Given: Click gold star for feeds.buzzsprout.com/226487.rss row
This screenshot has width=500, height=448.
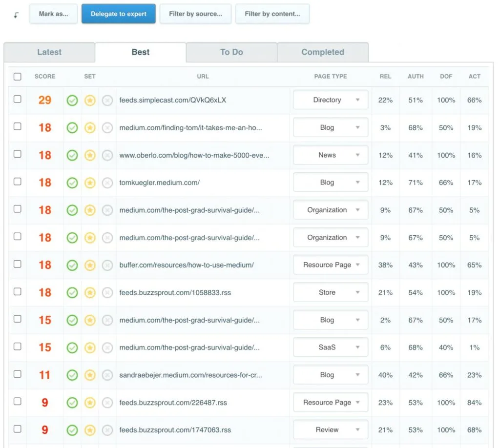Looking at the screenshot, I should click(90, 403).
